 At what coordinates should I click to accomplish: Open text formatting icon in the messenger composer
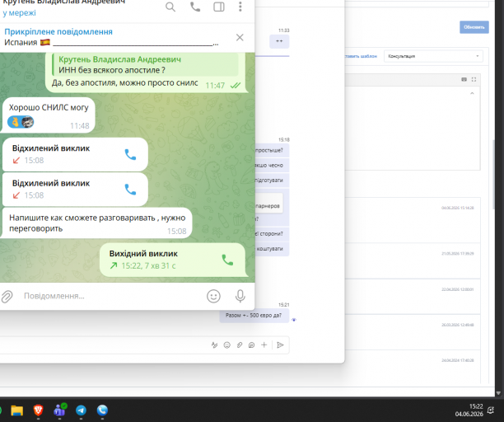click(214, 345)
